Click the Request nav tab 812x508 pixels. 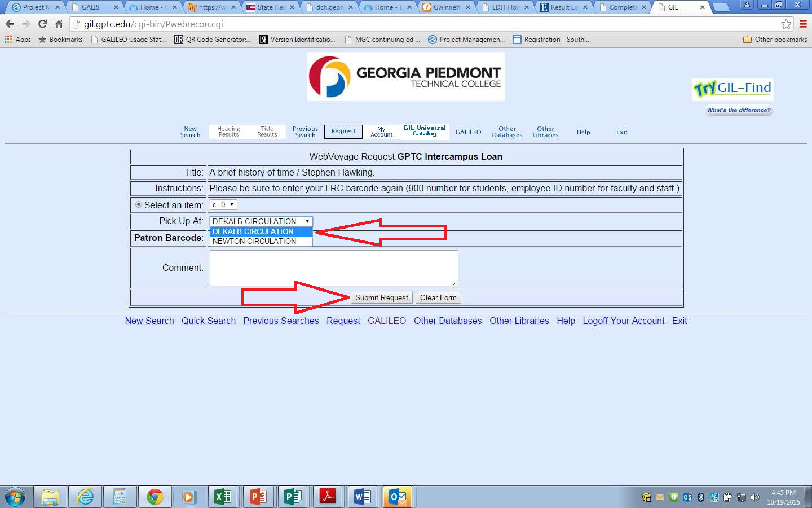pos(343,132)
